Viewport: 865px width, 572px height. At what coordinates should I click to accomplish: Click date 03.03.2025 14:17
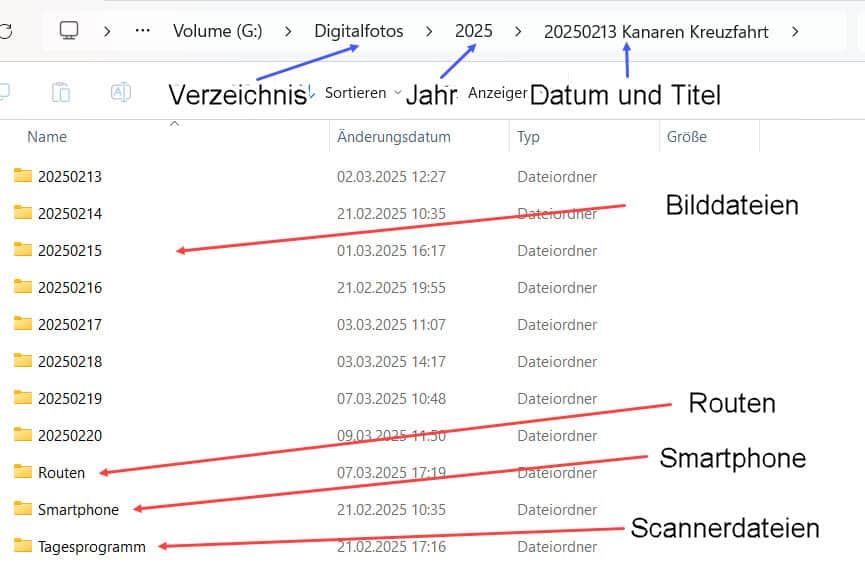391,361
